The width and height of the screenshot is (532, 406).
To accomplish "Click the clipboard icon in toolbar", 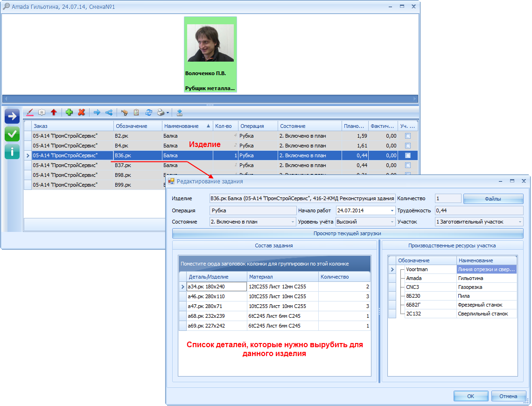I will (136, 112).
